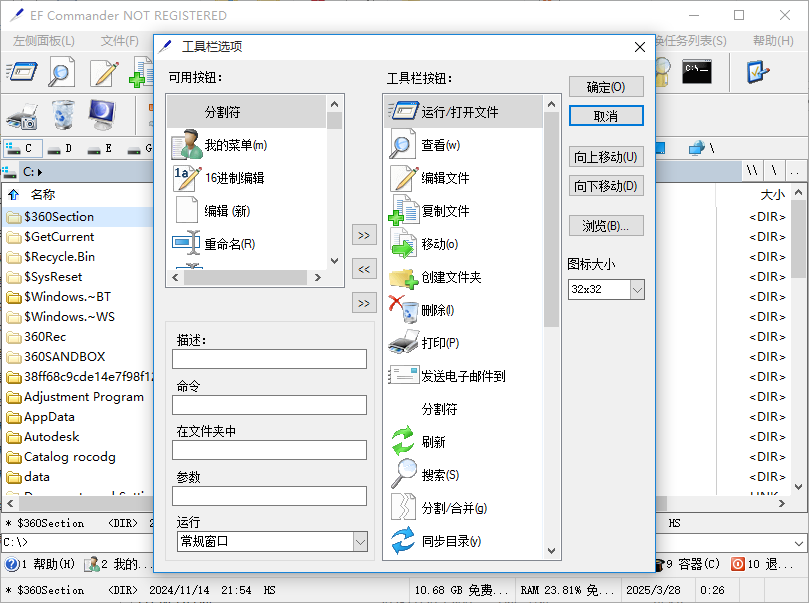Select 16进制编辑 in available buttons
The width and height of the screenshot is (809, 603).
click(247, 178)
